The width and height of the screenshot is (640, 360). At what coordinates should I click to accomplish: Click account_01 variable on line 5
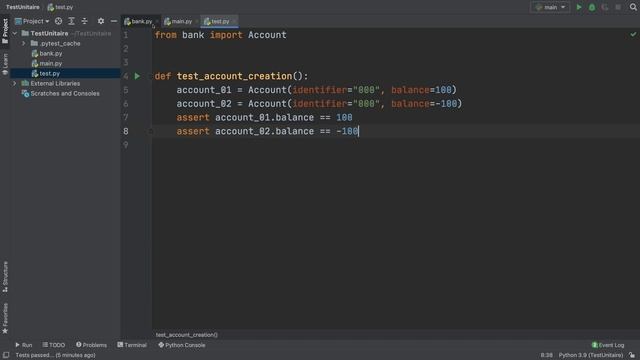point(204,90)
